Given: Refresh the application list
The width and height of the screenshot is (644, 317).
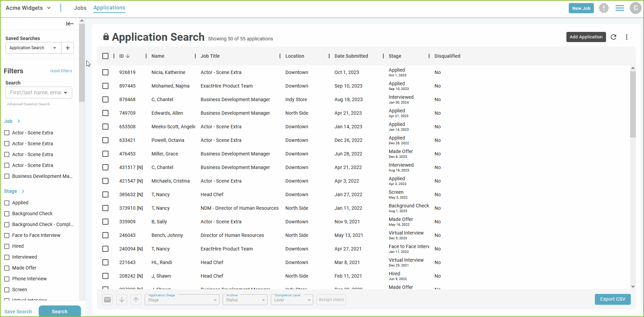Looking at the screenshot, I should pyautogui.click(x=613, y=37).
